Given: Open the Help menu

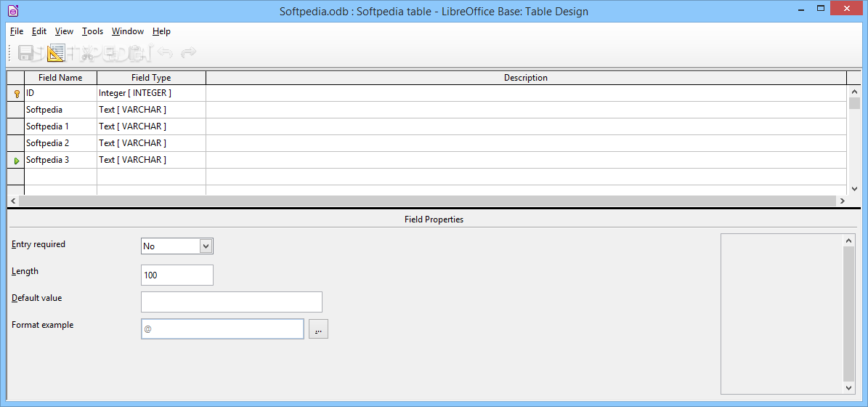Looking at the screenshot, I should coord(162,31).
